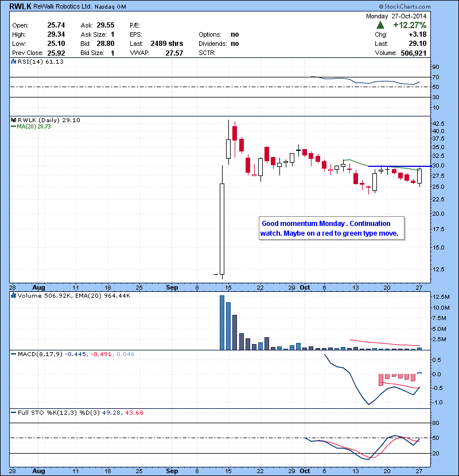Click the Options: no entry
The image size is (459, 476).
tap(219, 34)
